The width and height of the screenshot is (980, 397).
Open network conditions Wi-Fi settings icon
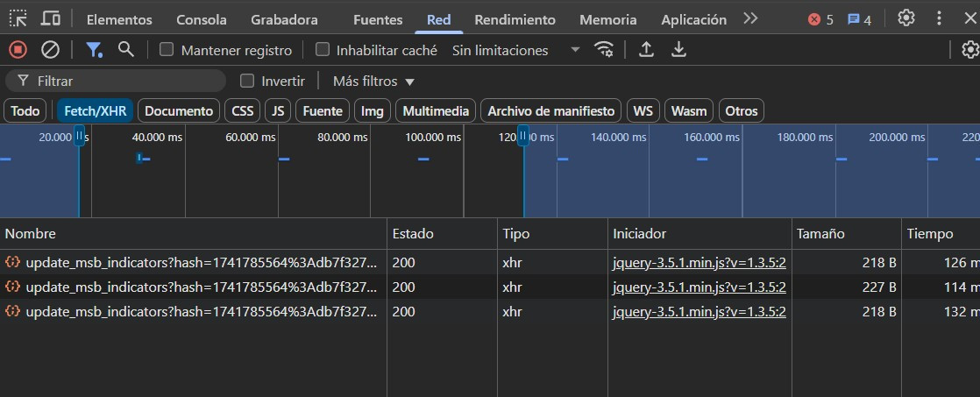pyautogui.click(x=604, y=50)
